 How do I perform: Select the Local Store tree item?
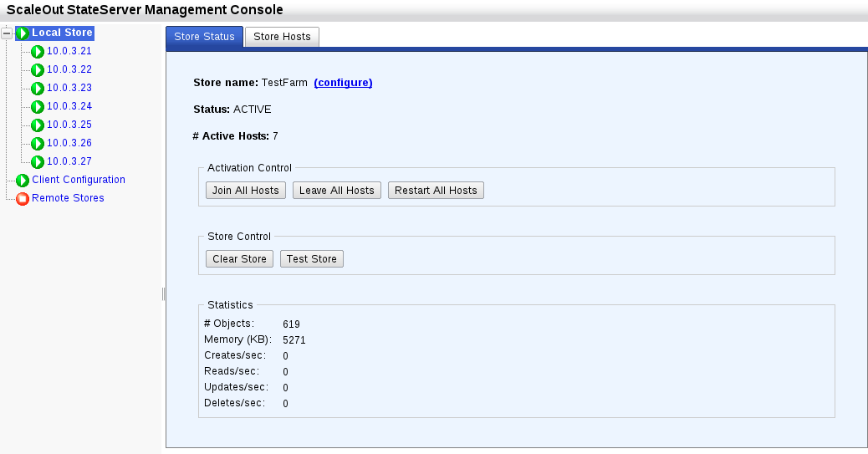62,33
